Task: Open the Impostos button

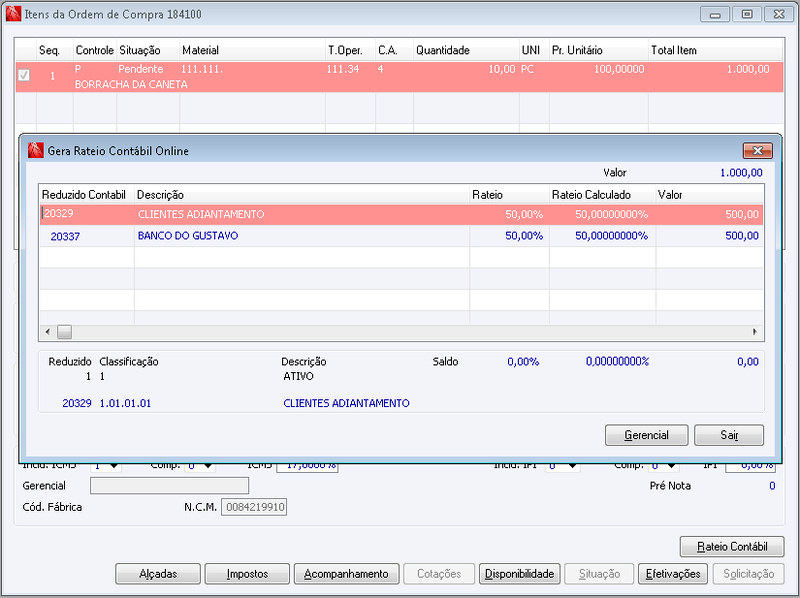Action: pyautogui.click(x=247, y=574)
